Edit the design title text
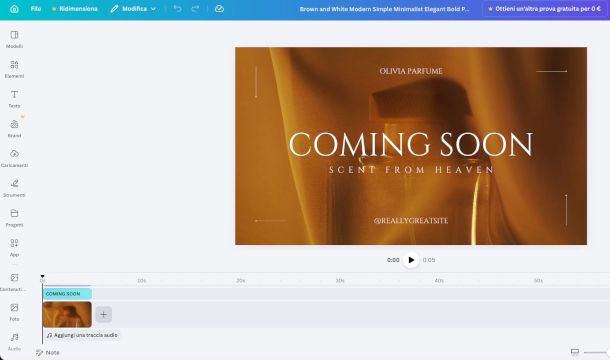 pyautogui.click(x=384, y=9)
